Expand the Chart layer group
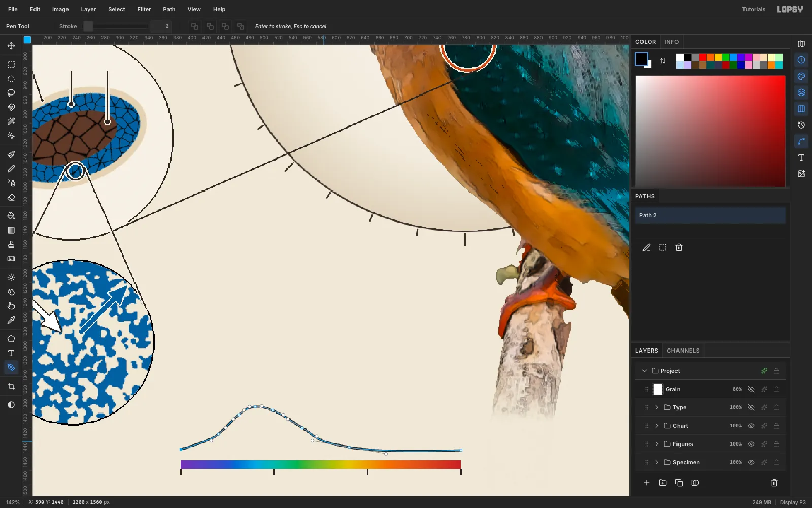Image resolution: width=812 pixels, height=508 pixels. tap(657, 426)
